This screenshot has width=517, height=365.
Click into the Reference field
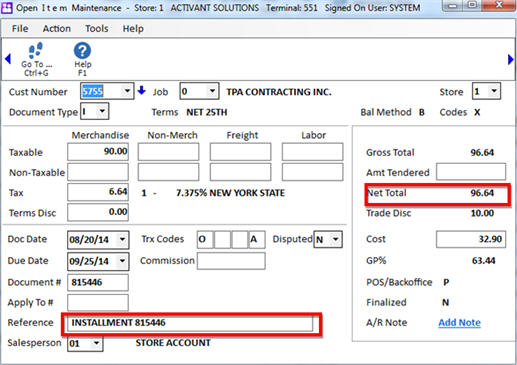[x=190, y=323]
